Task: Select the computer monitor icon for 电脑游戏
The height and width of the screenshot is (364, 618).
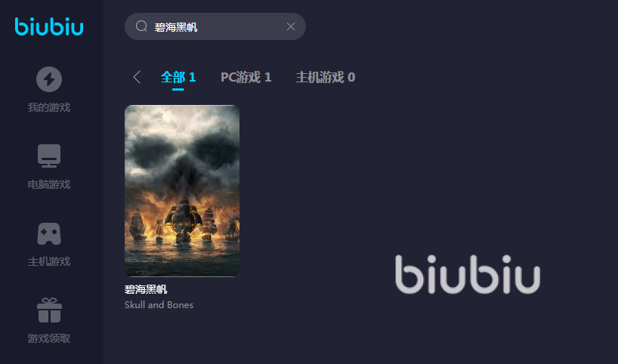Action: coord(49,156)
